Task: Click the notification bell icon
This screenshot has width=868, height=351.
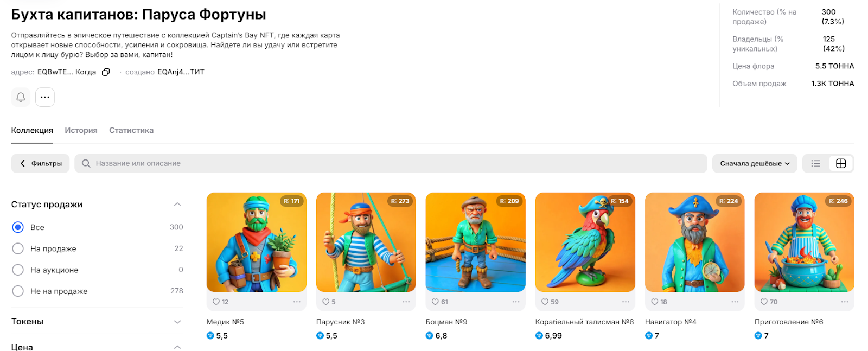Action: 21,97
